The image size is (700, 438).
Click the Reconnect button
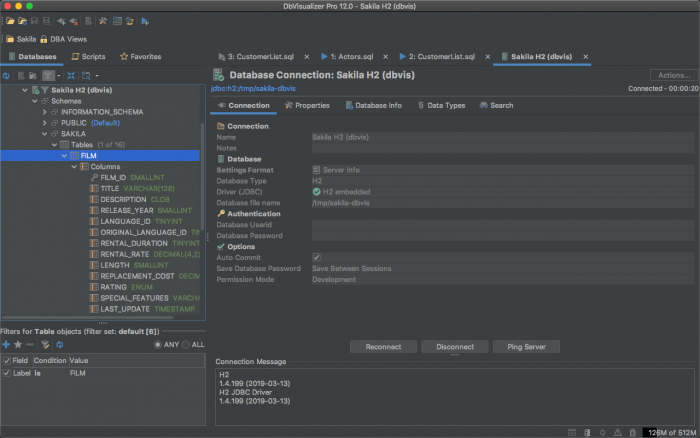[383, 347]
